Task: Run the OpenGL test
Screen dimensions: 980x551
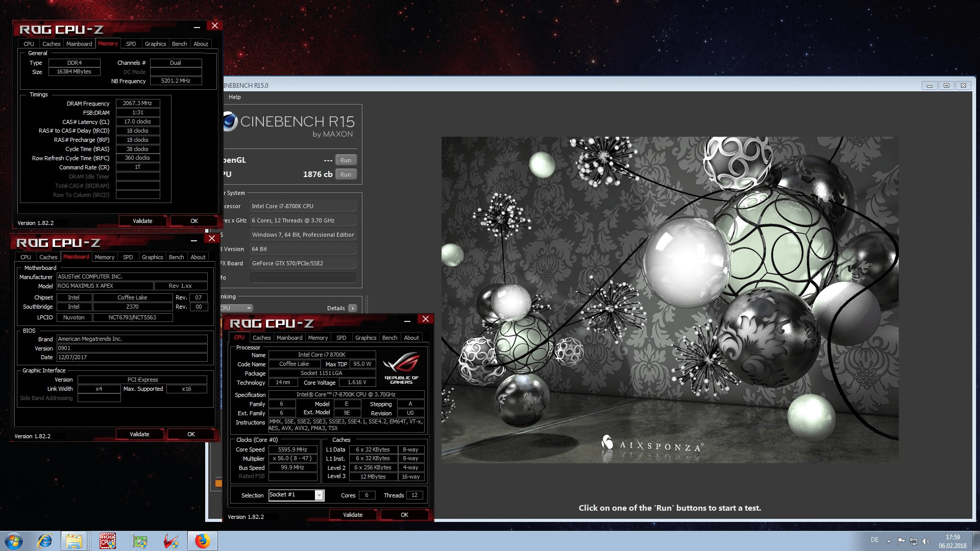Action: click(x=346, y=160)
